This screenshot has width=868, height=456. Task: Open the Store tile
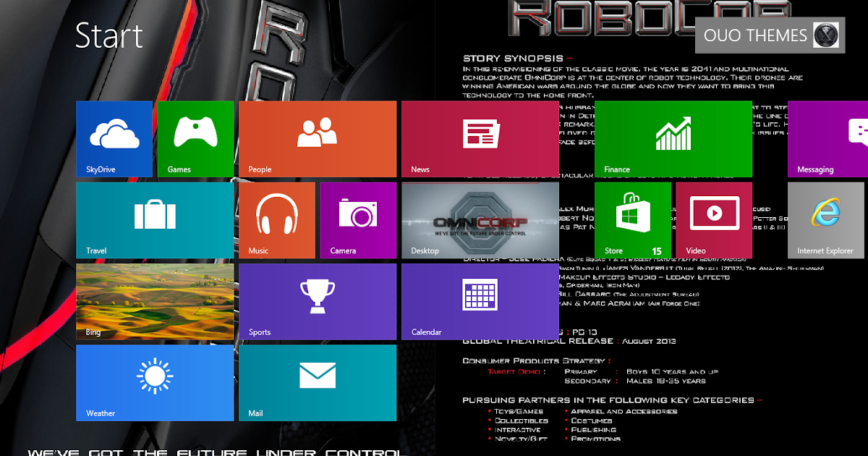click(633, 220)
